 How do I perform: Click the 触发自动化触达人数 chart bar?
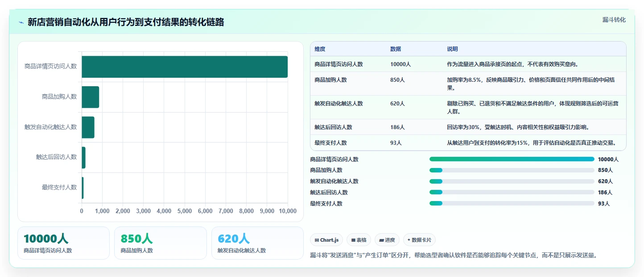coord(88,127)
